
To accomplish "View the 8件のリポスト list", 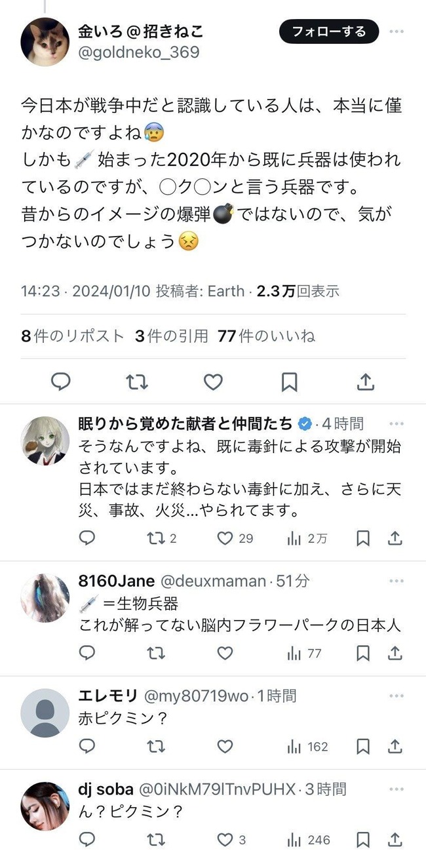I will [72, 336].
